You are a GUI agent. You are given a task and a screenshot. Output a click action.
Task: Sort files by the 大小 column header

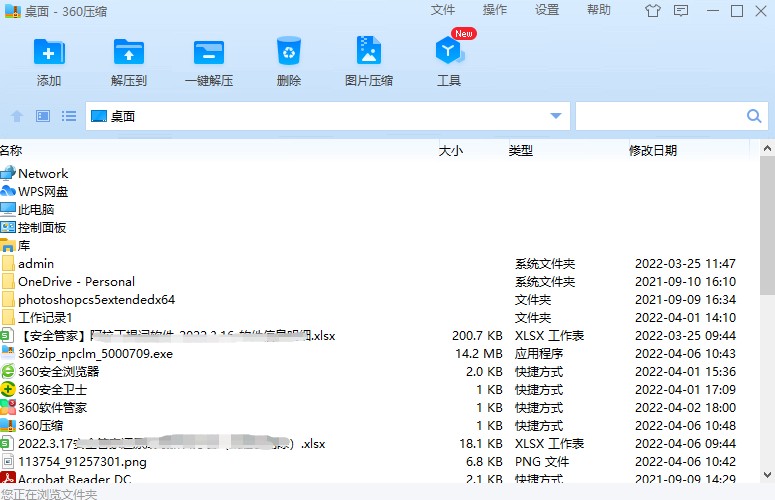coord(451,151)
